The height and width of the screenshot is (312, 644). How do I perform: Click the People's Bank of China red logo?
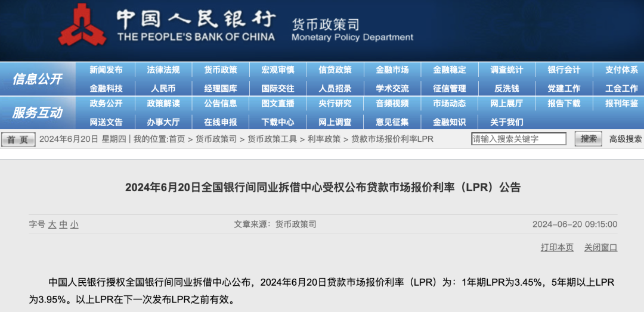[82, 24]
